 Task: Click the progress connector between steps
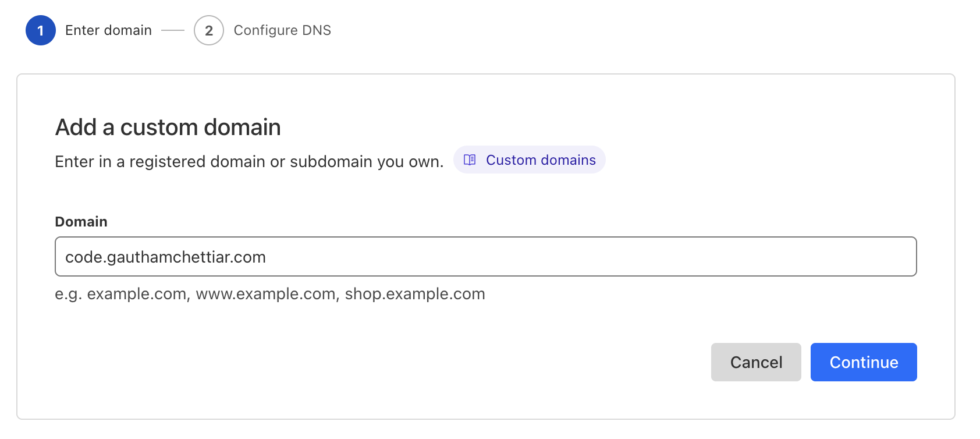[173, 30]
